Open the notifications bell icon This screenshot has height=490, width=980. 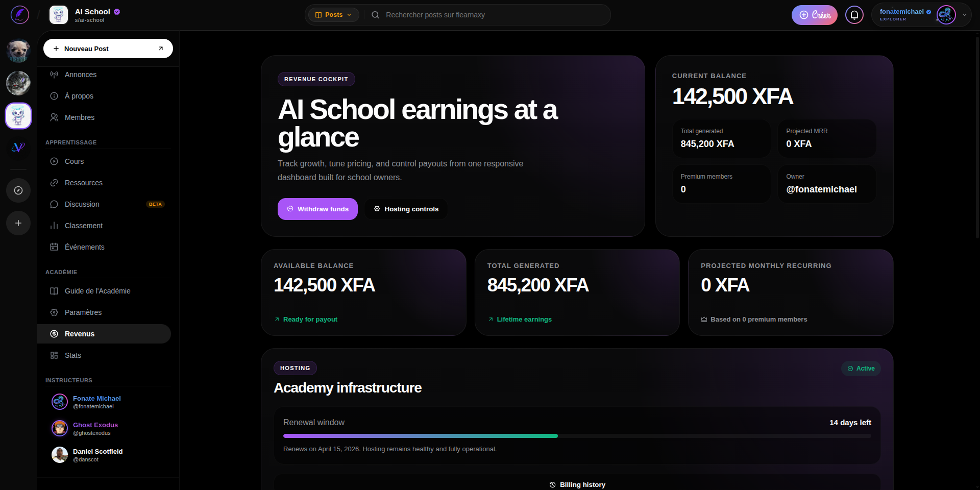pyautogui.click(x=854, y=15)
